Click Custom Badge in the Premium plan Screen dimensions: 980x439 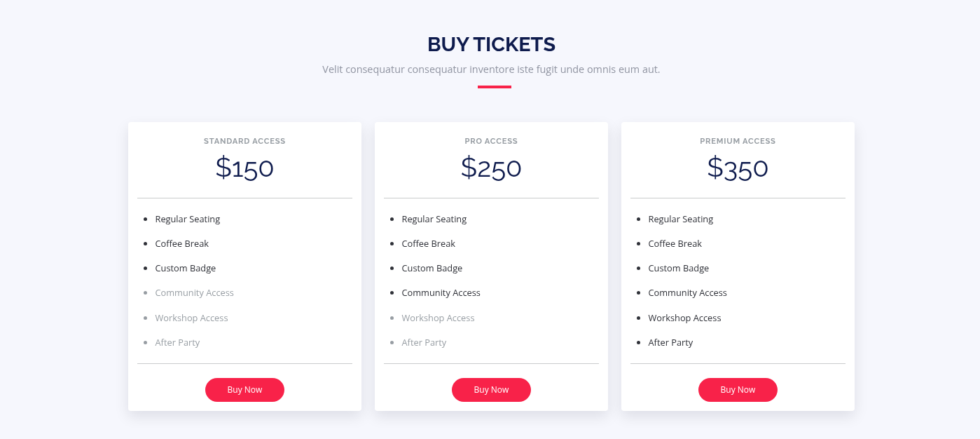click(678, 268)
